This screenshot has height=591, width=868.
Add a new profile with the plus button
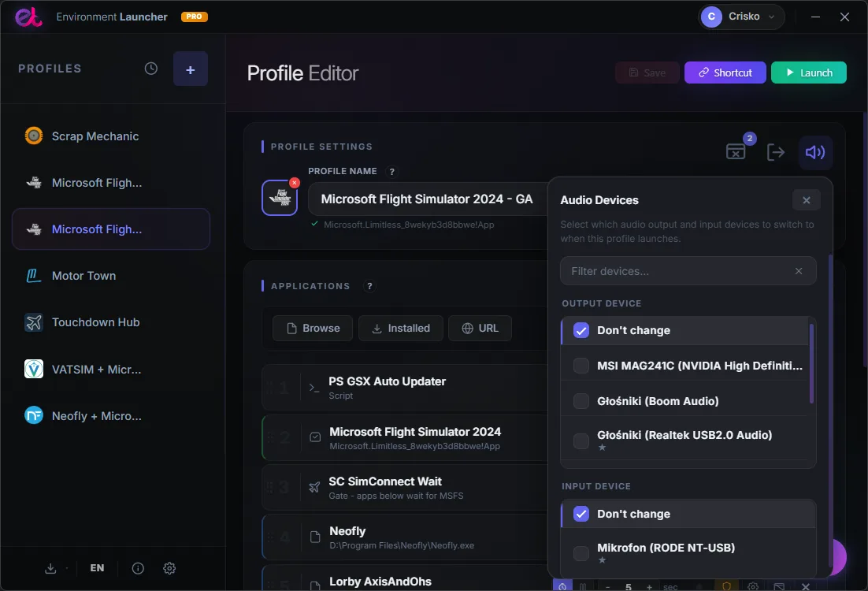pos(191,69)
